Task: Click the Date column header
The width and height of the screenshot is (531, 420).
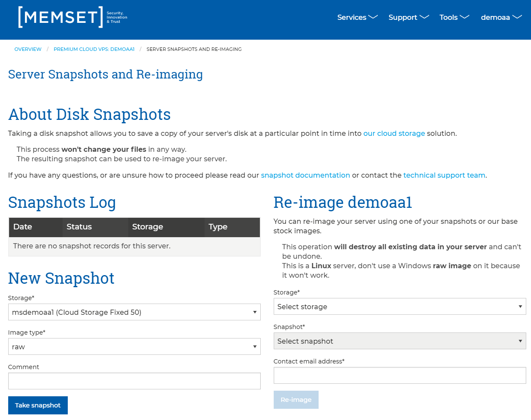Action: tap(36, 227)
